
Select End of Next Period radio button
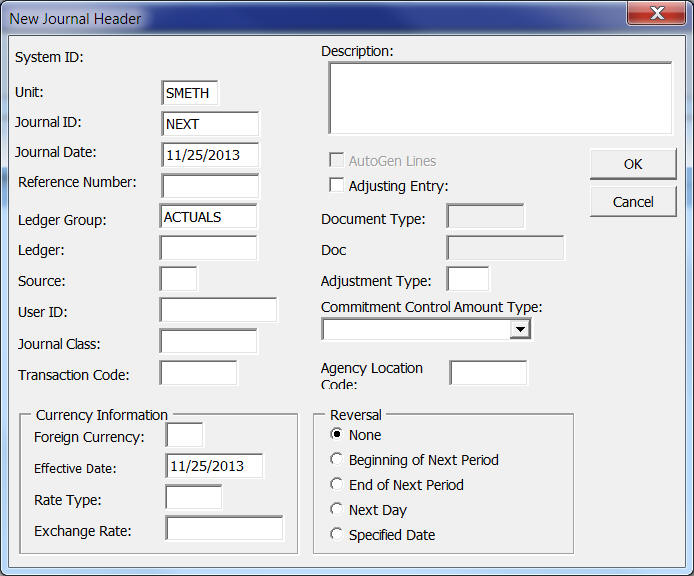coord(336,485)
